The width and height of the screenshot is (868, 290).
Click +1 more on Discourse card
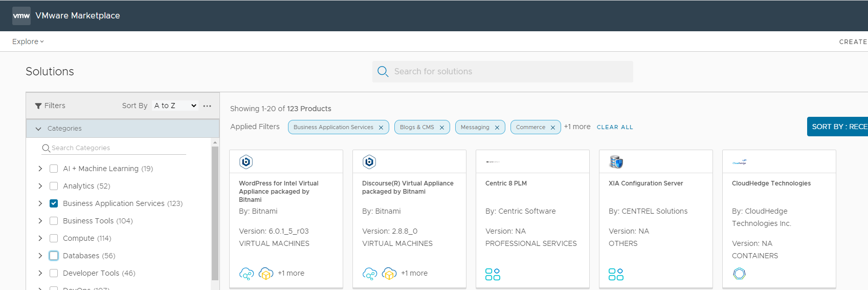click(414, 273)
